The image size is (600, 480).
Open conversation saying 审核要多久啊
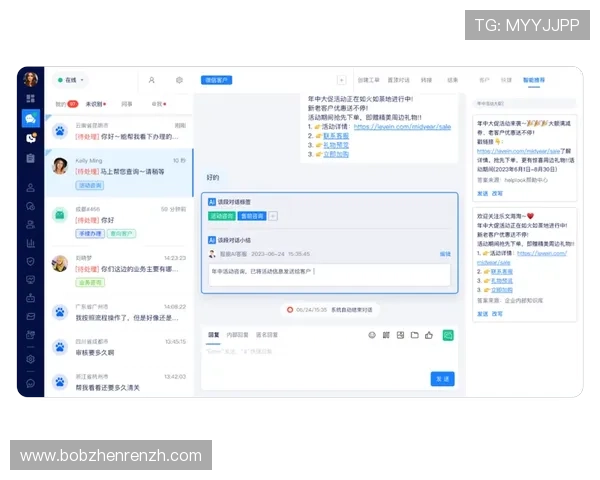(119, 347)
